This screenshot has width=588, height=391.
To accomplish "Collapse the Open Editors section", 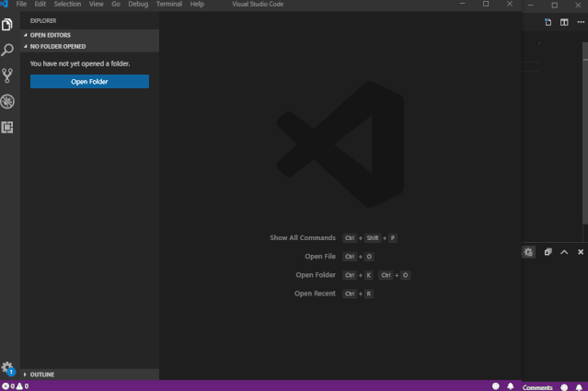I will point(89,35).
